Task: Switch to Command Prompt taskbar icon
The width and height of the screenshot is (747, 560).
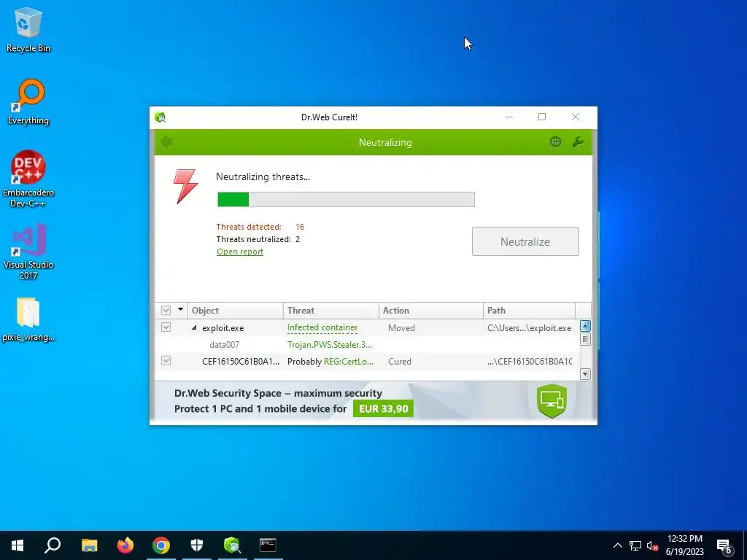Action: [x=268, y=545]
